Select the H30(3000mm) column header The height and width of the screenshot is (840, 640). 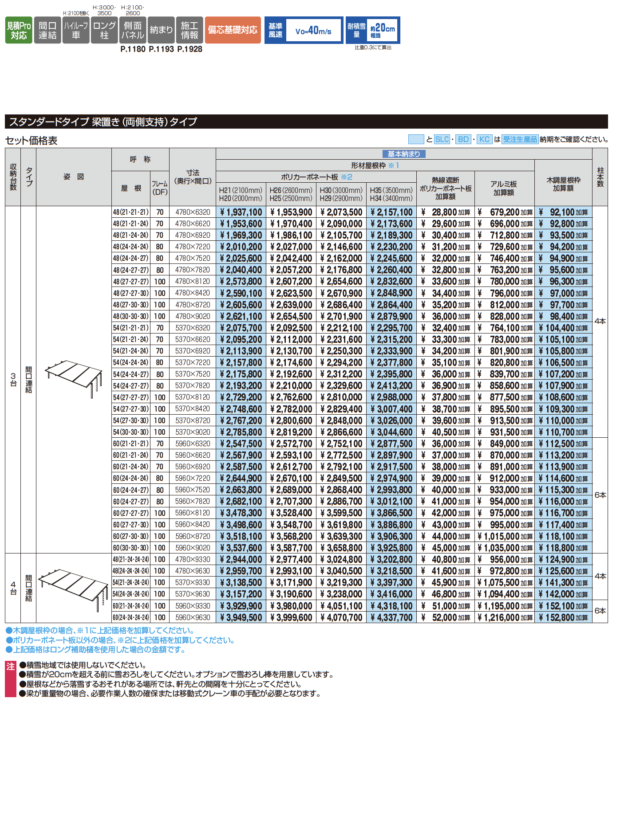point(341,190)
